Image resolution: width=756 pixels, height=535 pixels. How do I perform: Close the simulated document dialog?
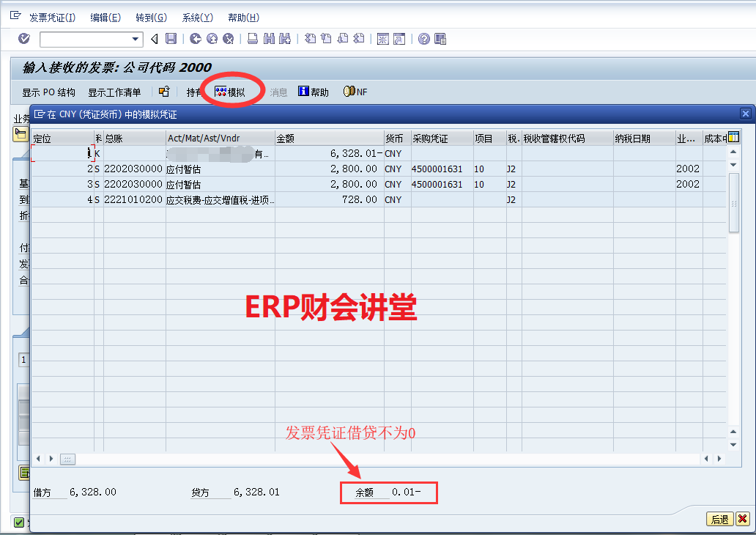pyautogui.click(x=746, y=114)
